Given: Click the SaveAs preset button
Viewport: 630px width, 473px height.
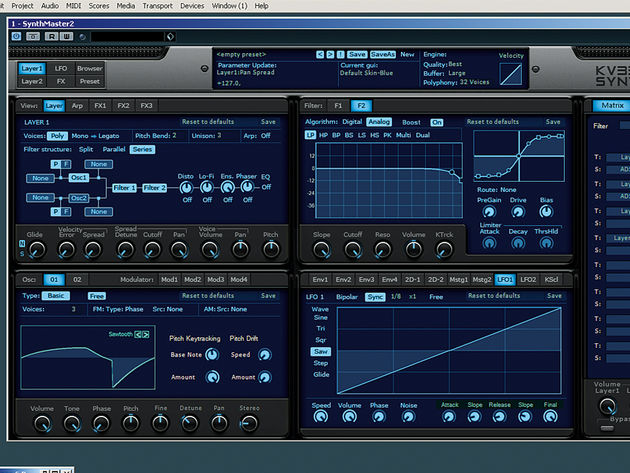Looking at the screenshot, I should [382, 54].
